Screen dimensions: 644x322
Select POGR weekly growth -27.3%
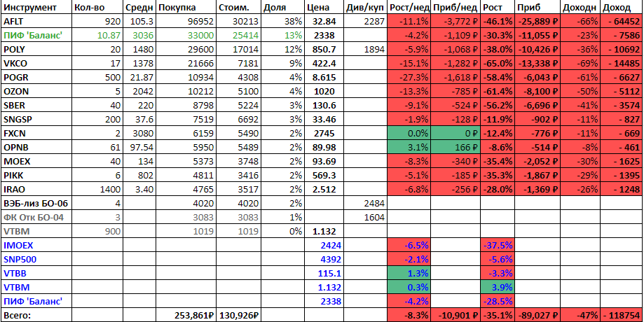coord(409,78)
